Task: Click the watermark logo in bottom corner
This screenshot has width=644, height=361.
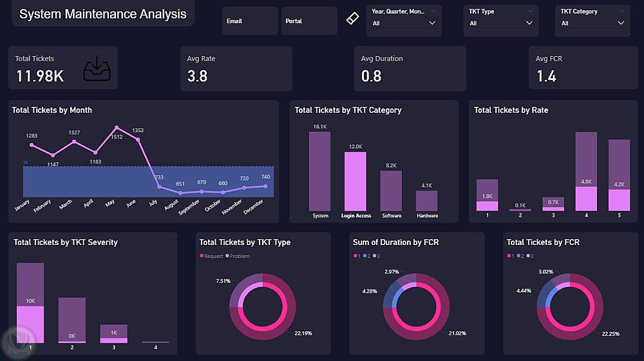Action: 19,342
